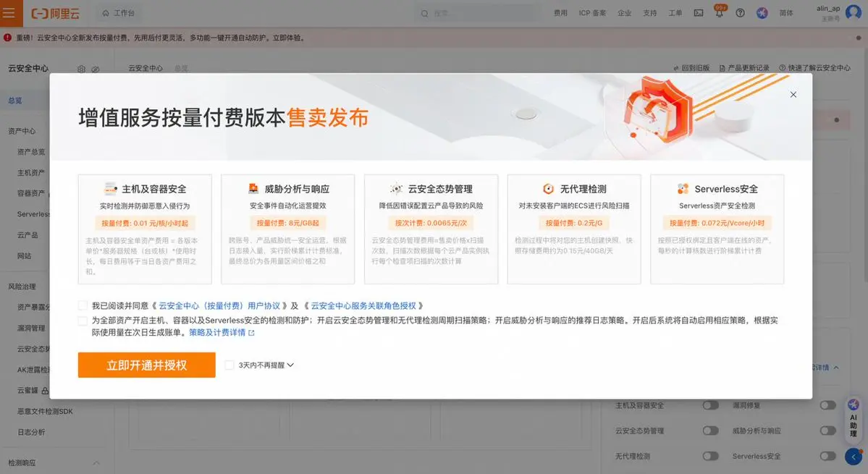Toggle the 云安全态势管理 switch

click(x=710, y=431)
